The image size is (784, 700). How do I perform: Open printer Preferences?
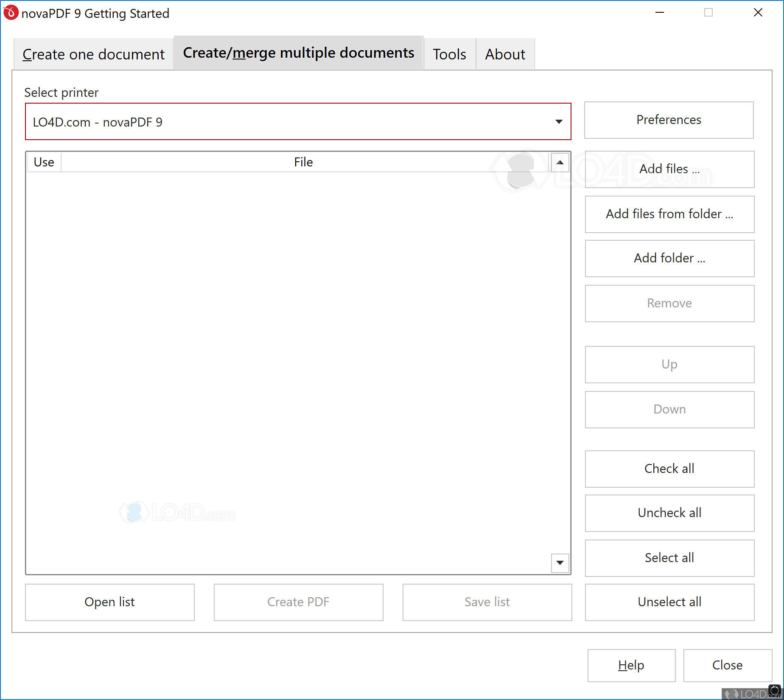[x=669, y=120]
